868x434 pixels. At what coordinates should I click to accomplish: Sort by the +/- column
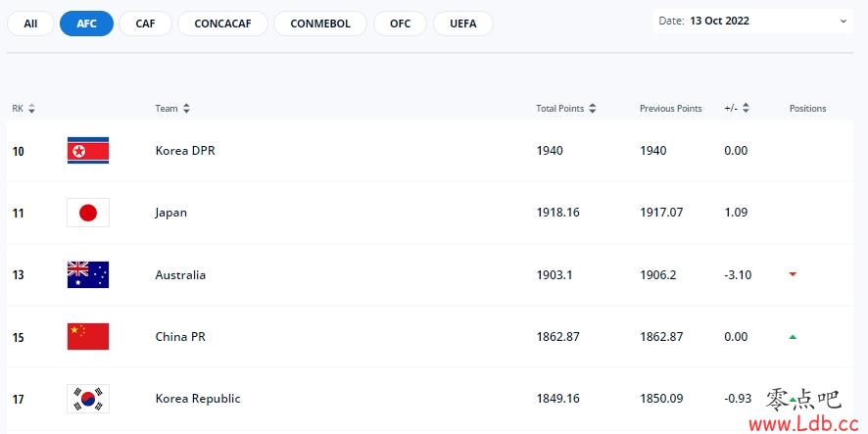[746, 109]
